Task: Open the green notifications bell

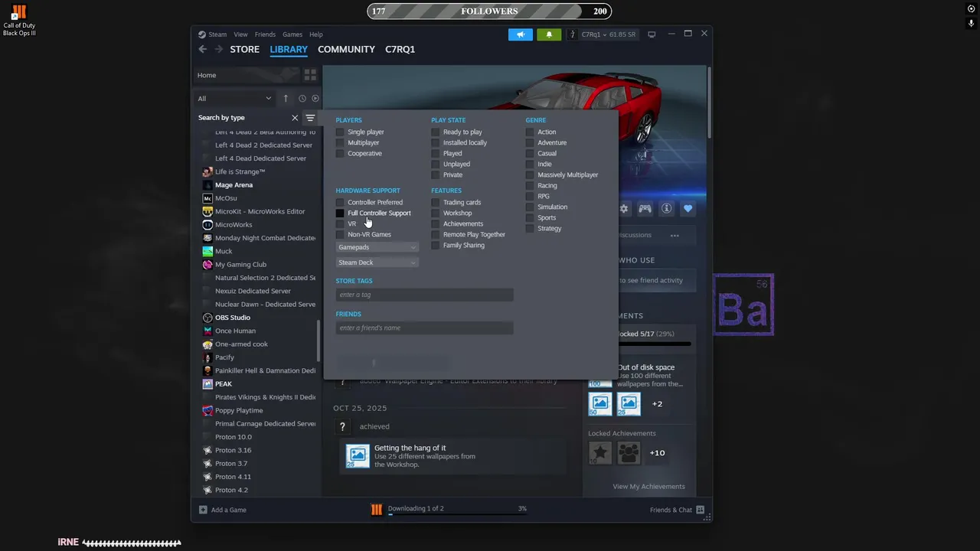Action: click(549, 34)
